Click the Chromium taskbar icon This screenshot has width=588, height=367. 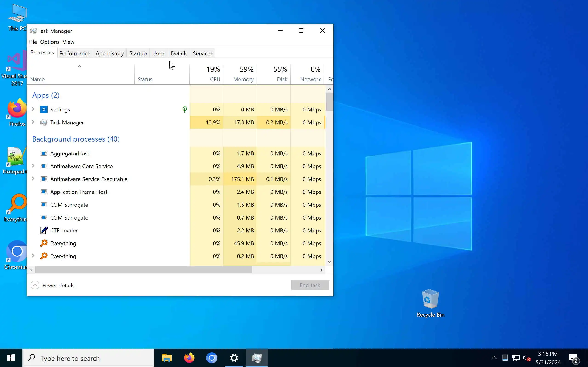point(212,358)
